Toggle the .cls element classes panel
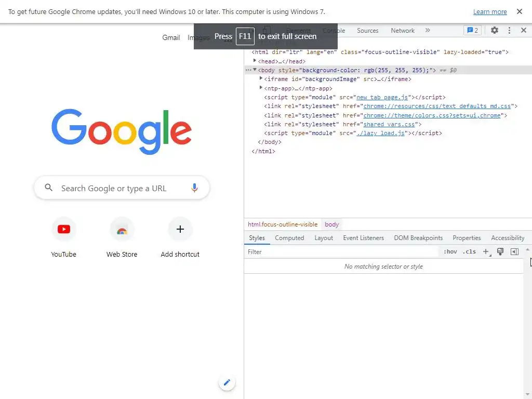Screen dimensions: 532x399 click(469, 252)
